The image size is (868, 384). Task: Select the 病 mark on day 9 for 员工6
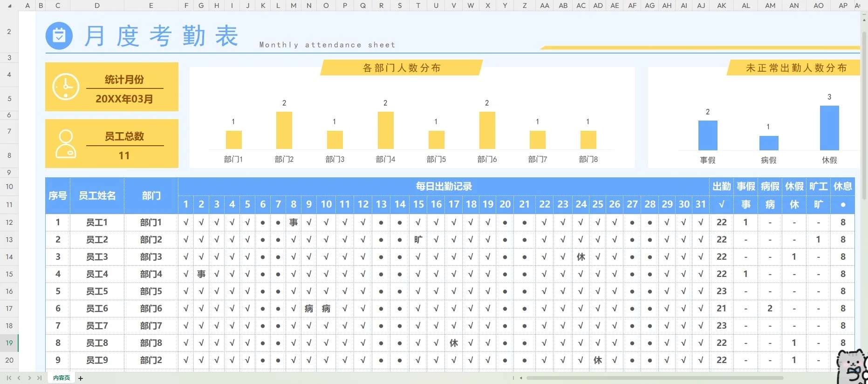309,309
